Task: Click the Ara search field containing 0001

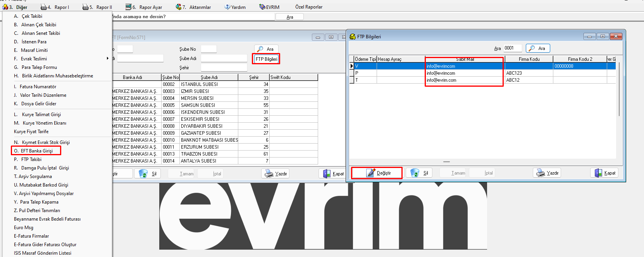Action: (x=513, y=48)
